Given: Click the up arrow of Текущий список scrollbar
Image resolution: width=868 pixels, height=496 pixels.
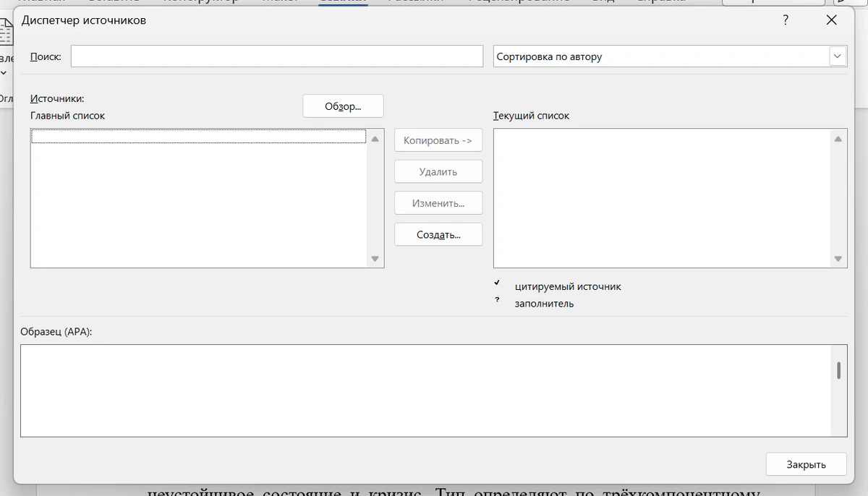Looking at the screenshot, I should pos(838,139).
